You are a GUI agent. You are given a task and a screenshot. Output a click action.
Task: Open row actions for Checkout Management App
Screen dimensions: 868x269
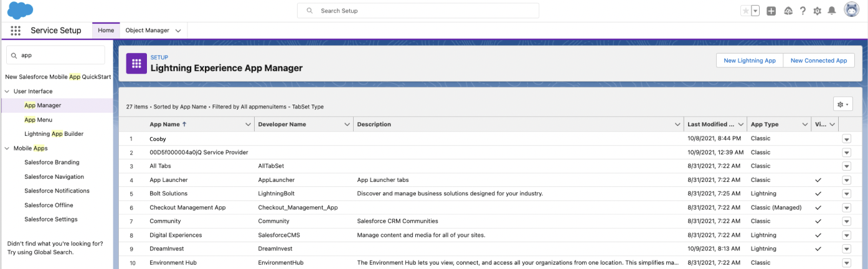(846, 207)
